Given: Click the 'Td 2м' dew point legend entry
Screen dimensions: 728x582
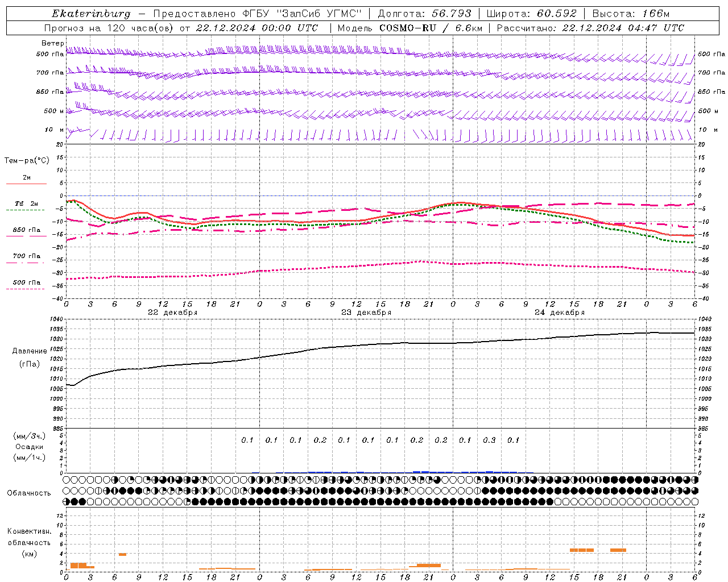Looking at the screenshot, I should point(26,203).
